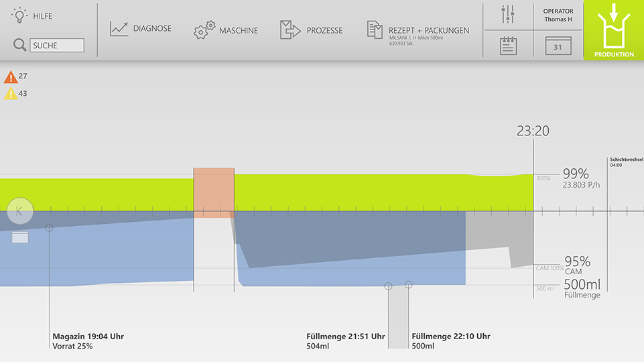644x362 pixels.
Task: Click the Maschine gears icon
Action: point(204,30)
